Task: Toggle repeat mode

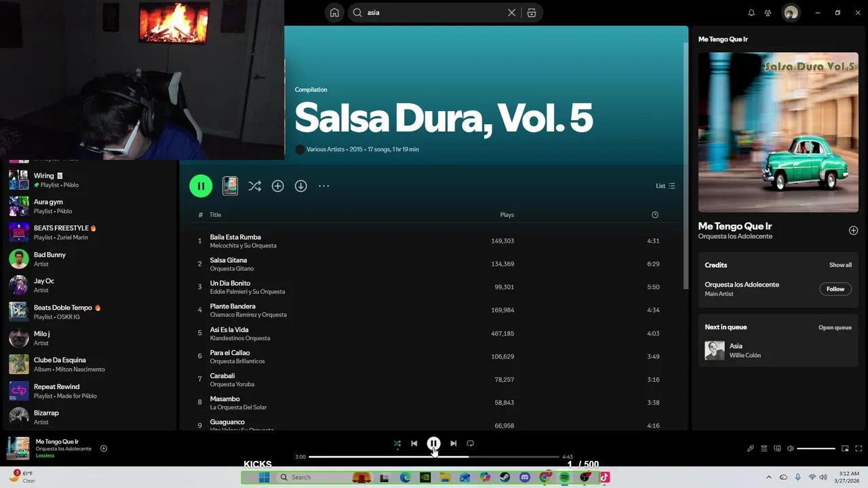Action: click(470, 443)
